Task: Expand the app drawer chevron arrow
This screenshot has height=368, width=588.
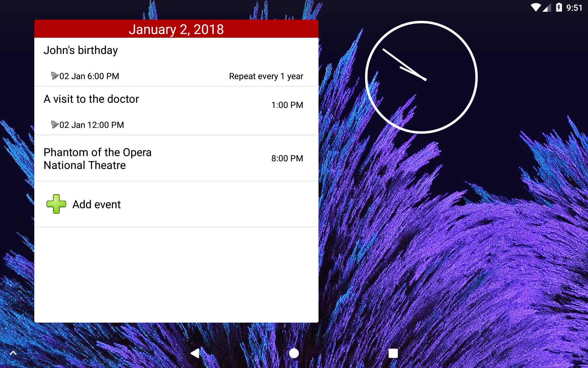Action: coord(13,353)
